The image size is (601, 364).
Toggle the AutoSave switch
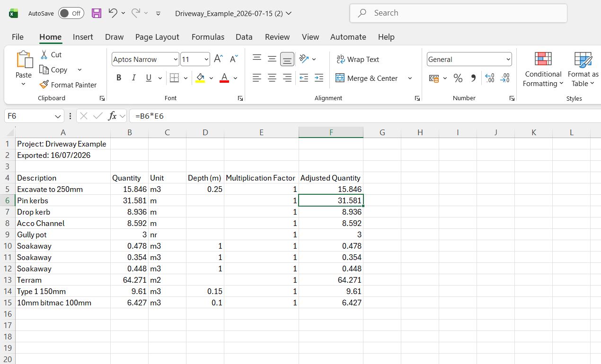pyautogui.click(x=71, y=13)
